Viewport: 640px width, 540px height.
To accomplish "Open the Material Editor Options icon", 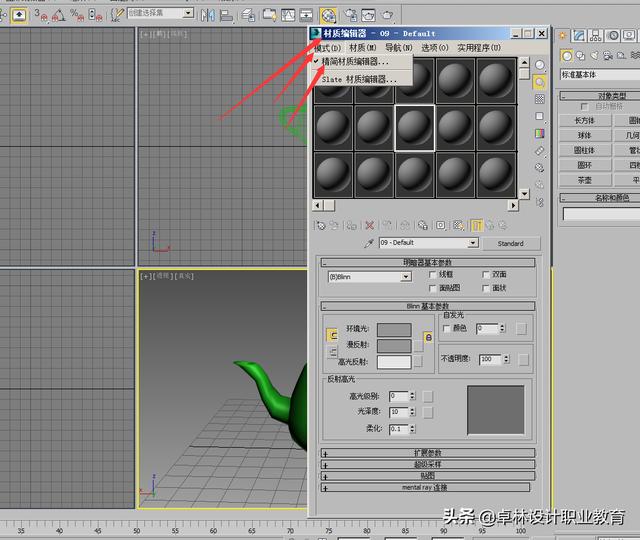I will coord(540,168).
